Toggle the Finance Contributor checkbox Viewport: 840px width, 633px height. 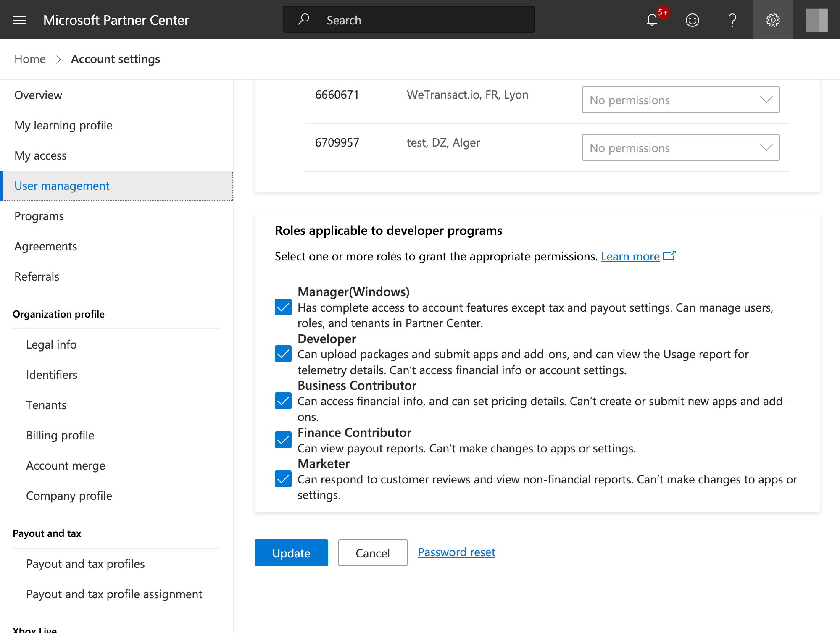click(x=283, y=440)
